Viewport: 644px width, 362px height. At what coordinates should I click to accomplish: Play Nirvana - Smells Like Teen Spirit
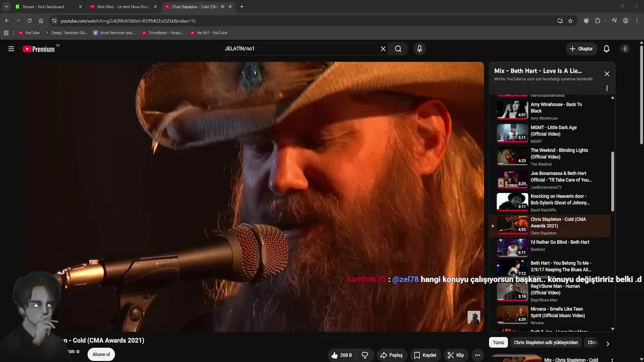pyautogui.click(x=549, y=315)
